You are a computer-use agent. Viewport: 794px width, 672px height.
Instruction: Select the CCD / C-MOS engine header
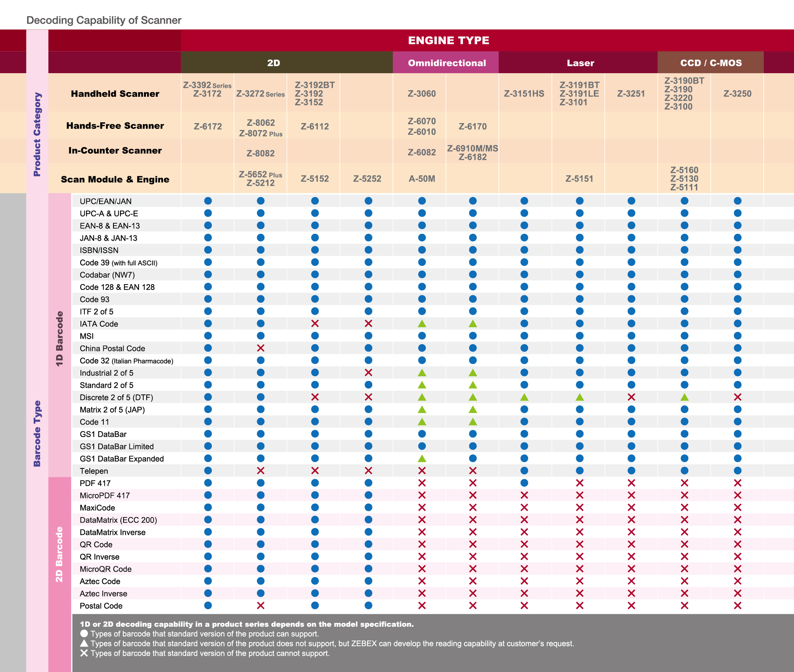[711, 63]
